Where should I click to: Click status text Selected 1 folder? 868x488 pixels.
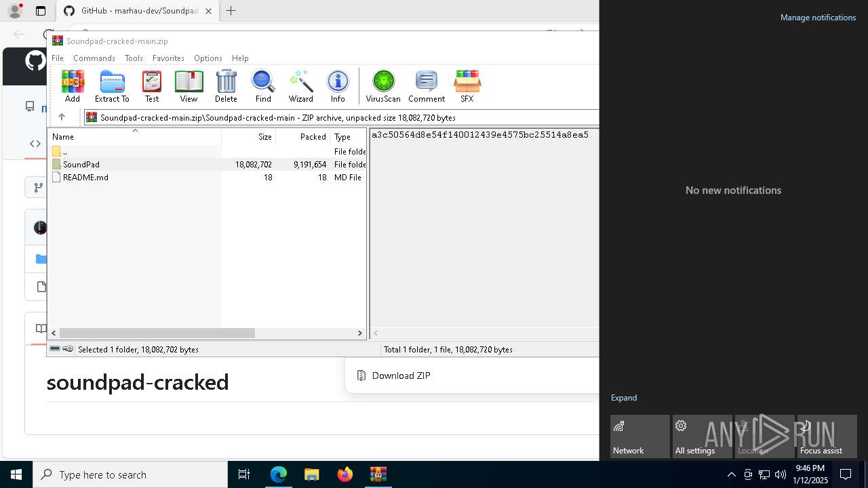tap(138, 350)
